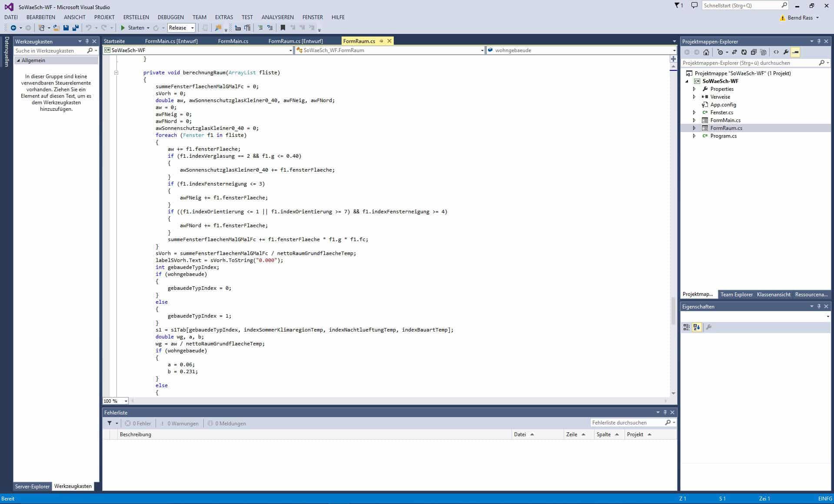Open the SoWaeSch-WF project scope dropdown
Image resolution: width=834 pixels, height=504 pixels.
tap(198, 50)
